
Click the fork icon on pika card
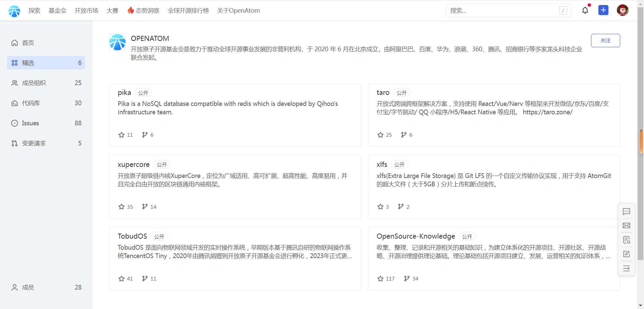[145, 135]
